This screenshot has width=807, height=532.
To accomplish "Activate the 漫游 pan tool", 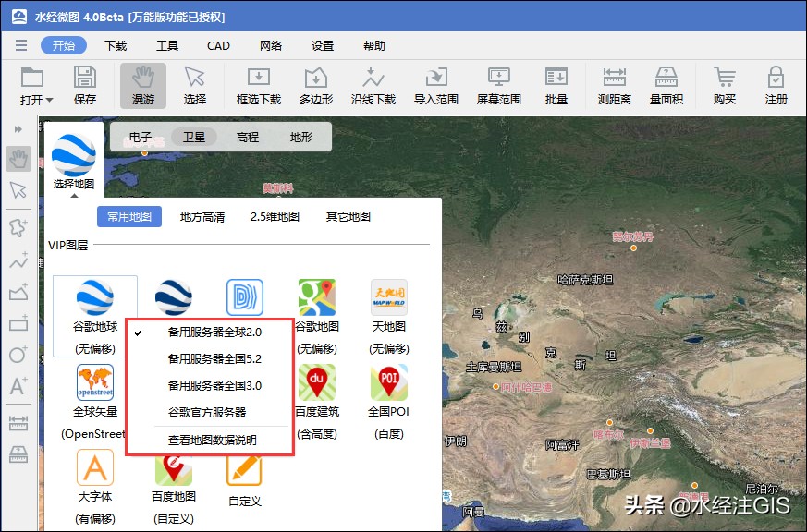I will coord(143,85).
